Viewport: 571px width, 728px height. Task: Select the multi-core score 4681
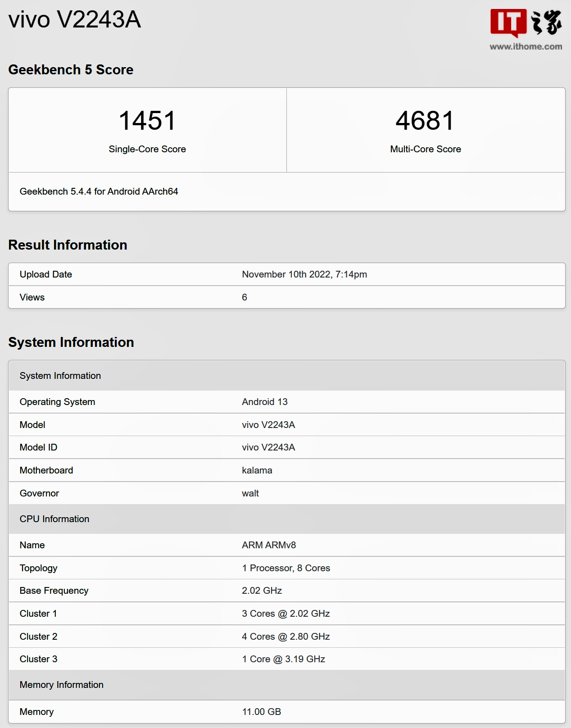point(425,121)
